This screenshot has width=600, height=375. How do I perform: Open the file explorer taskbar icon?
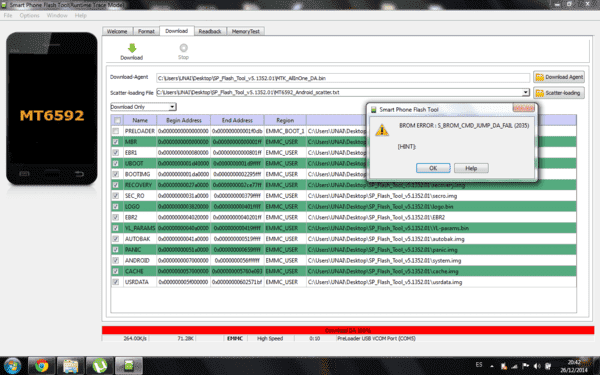(x=70, y=365)
